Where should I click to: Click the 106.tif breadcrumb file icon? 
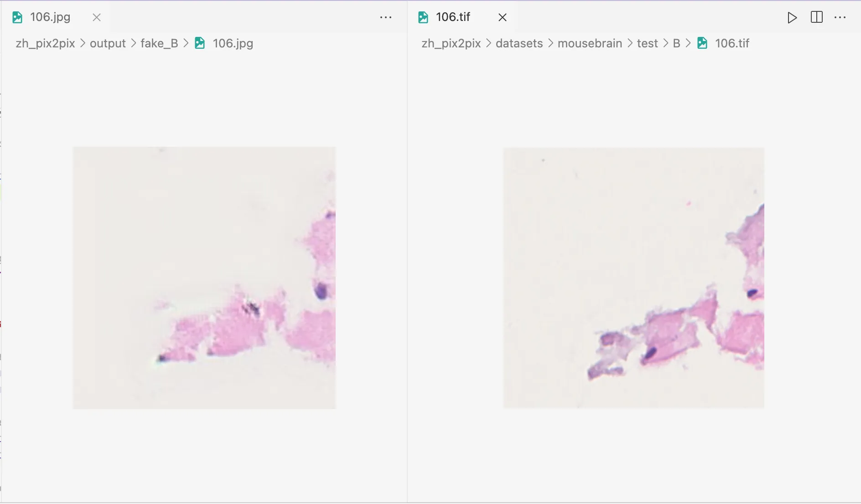(702, 43)
